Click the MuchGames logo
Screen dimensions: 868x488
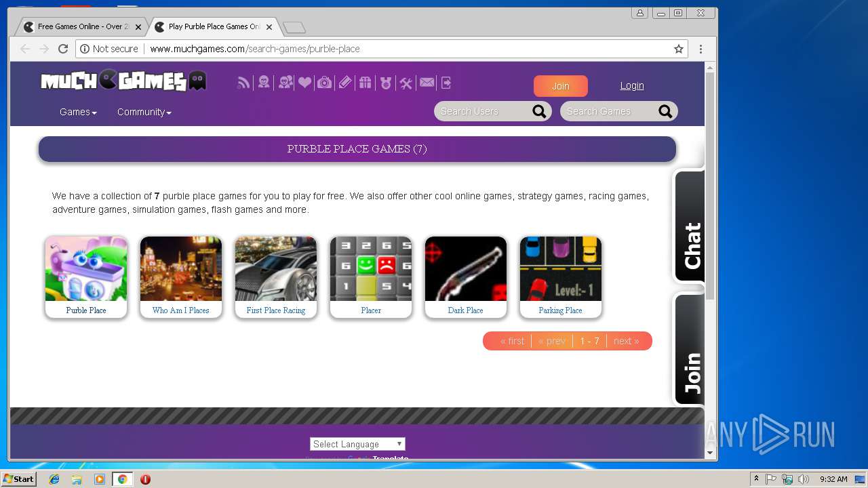point(123,81)
